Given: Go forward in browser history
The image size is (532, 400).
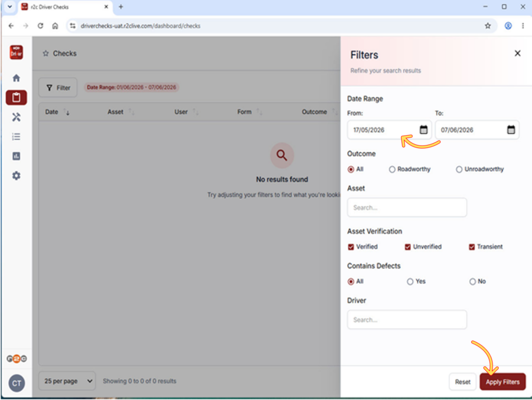Looking at the screenshot, I should coord(25,26).
